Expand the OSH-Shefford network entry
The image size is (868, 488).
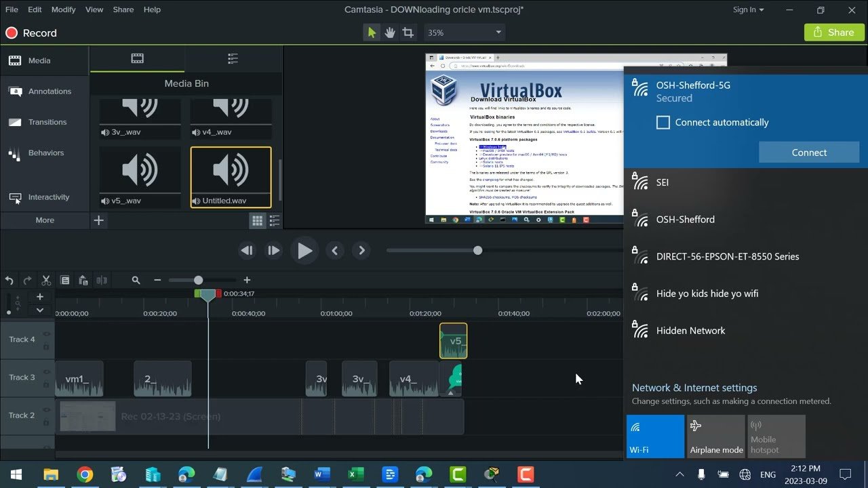[x=746, y=220]
